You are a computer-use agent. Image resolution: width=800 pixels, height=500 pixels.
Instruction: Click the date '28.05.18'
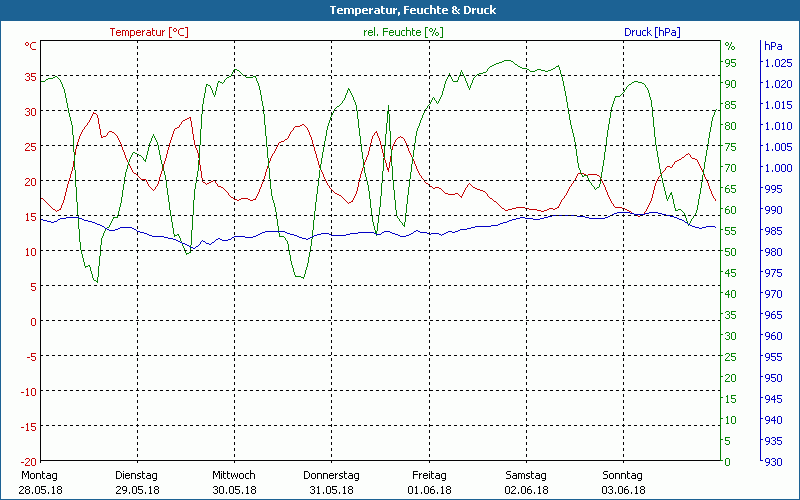pyautogui.click(x=40, y=490)
